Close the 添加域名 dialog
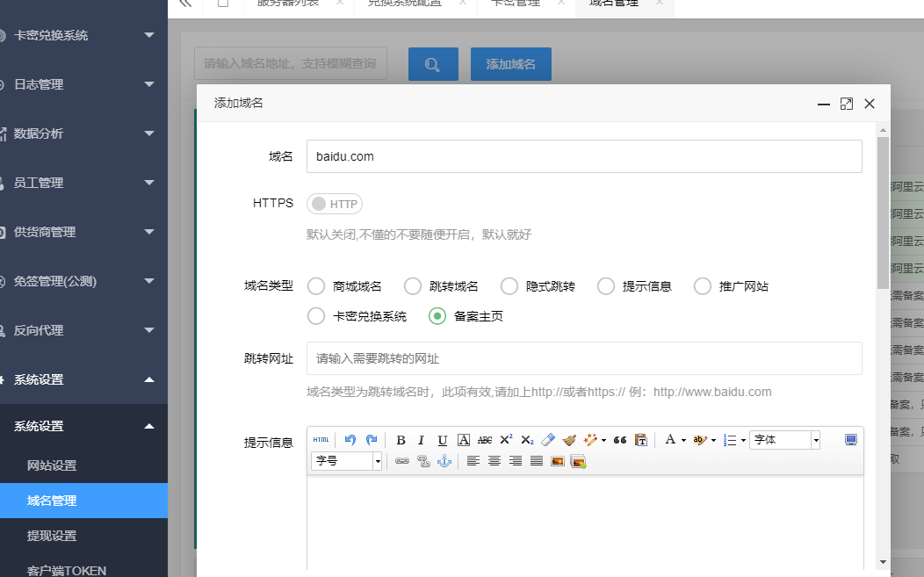924x577 pixels. [870, 104]
